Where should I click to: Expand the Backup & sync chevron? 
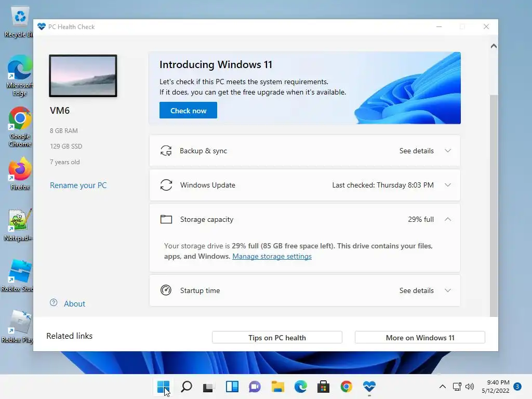(448, 151)
